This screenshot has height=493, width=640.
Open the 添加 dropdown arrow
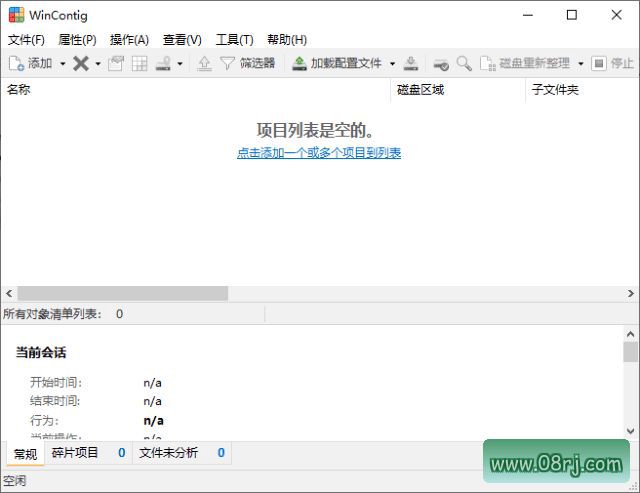tap(62, 64)
